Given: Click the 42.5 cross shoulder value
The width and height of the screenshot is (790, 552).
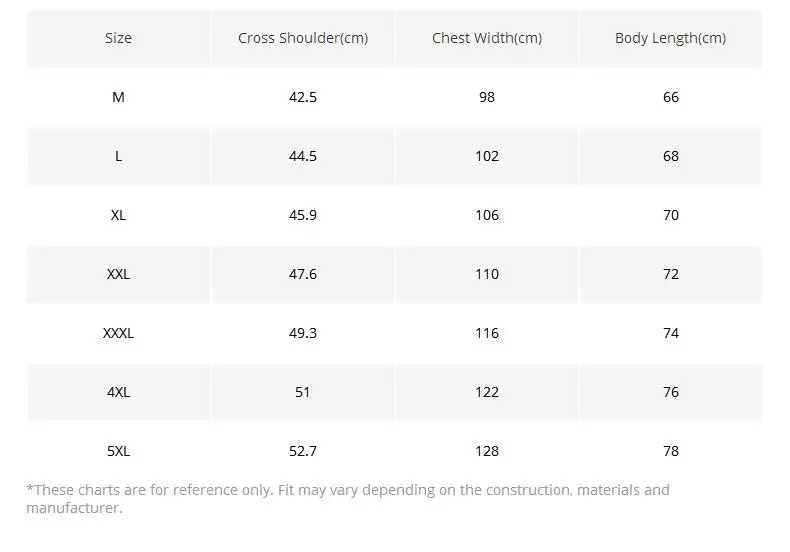Looking at the screenshot, I should click(303, 97).
